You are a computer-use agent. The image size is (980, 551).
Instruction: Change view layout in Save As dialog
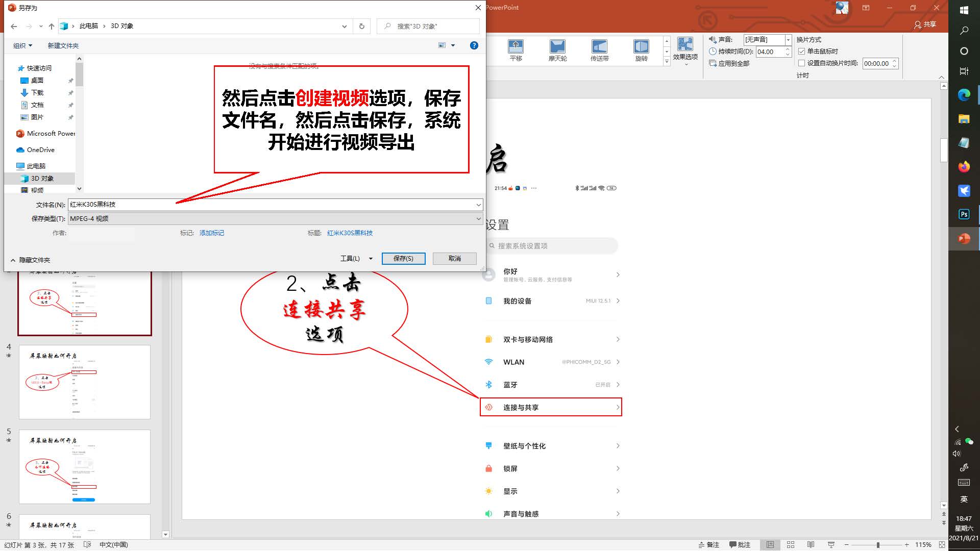[442, 45]
